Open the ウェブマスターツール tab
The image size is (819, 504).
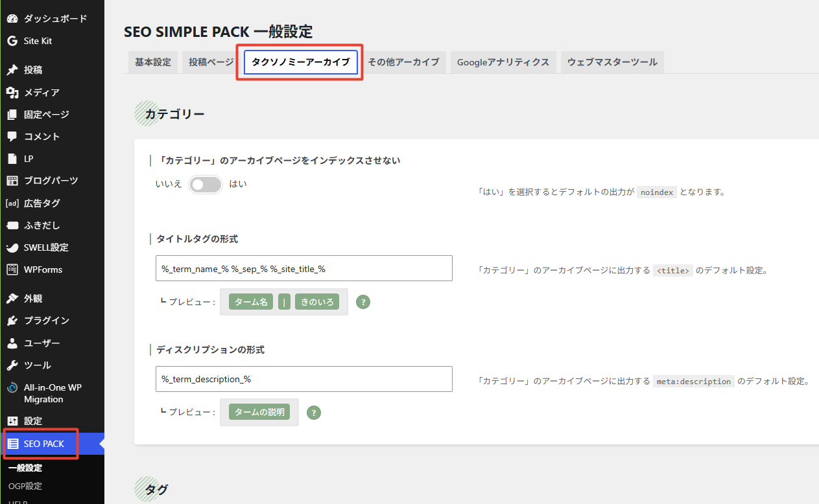click(x=612, y=62)
